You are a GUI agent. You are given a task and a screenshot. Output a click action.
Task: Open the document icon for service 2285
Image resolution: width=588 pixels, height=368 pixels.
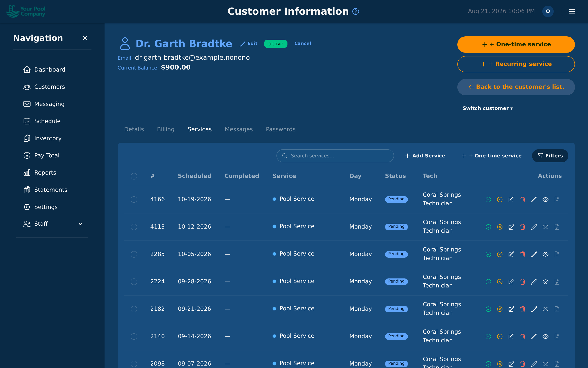click(x=557, y=254)
